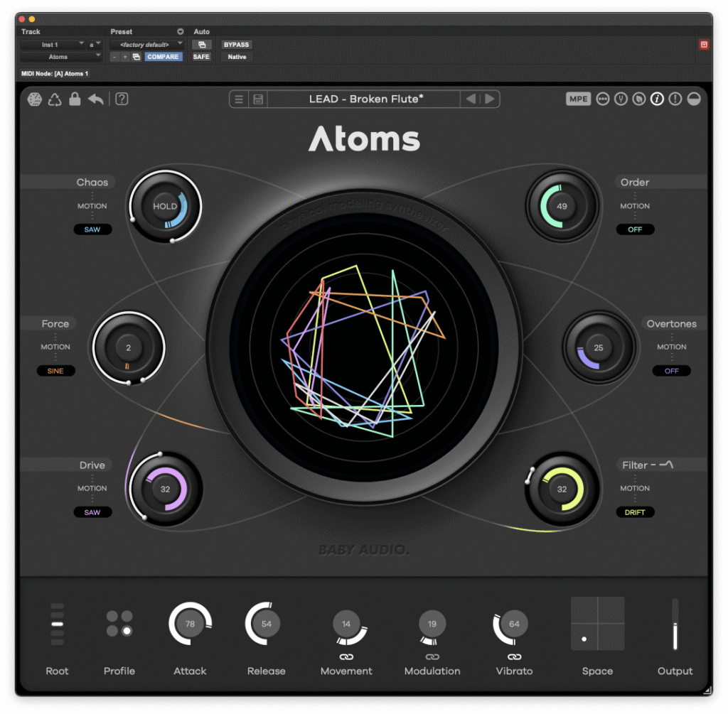This screenshot has height=714, width=728.
Task: Open Chaos motion SAW selector
Action: [92, 229]
